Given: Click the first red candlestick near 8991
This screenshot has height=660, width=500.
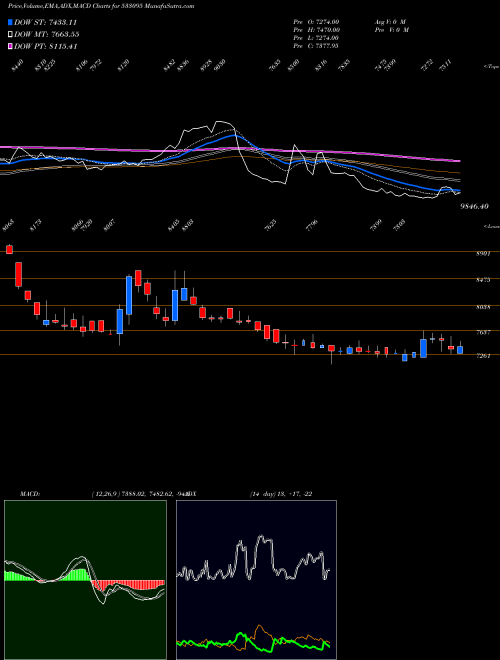Looking at the screenshot, I should pyautogui.click(x=9, y=249).
